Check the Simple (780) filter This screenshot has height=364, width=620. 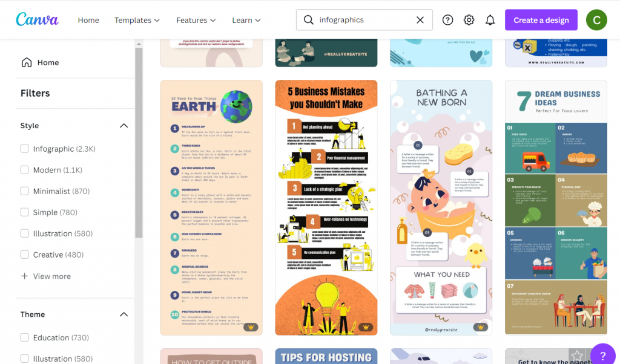click(24, 212)
